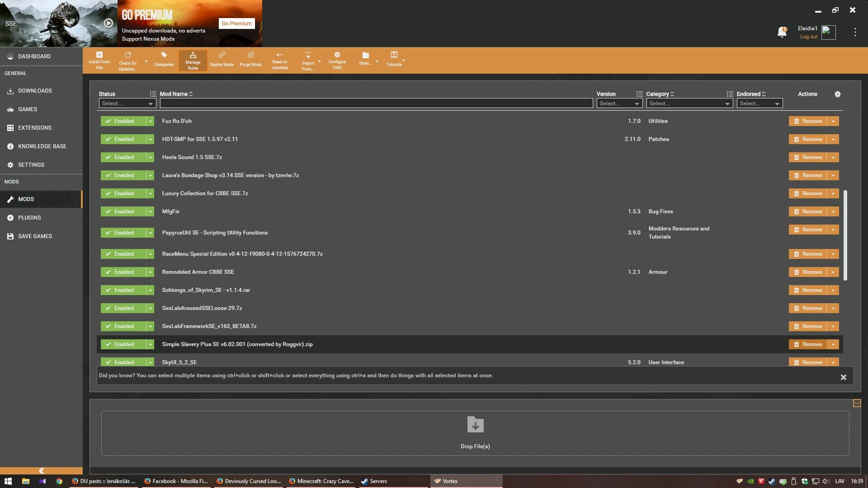The image size is (868, 488).
Task: Dismiss the Did you know tip
Action: tap(843, 377)
